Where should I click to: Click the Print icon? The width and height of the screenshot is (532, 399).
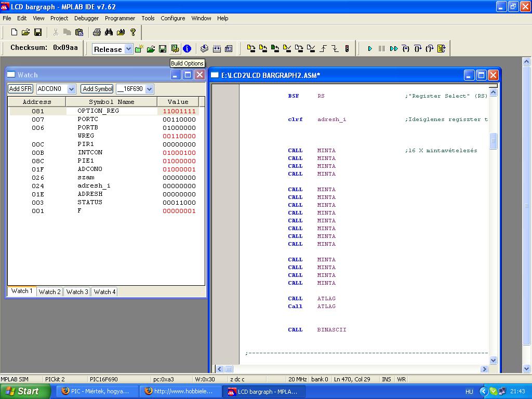[97, 32]
